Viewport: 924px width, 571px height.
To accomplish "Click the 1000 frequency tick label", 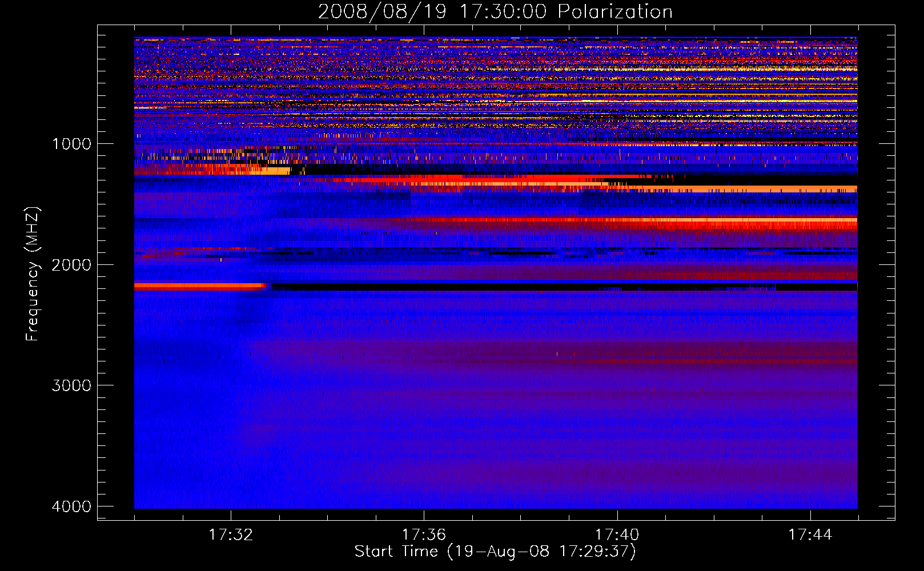I will [71, 144].
